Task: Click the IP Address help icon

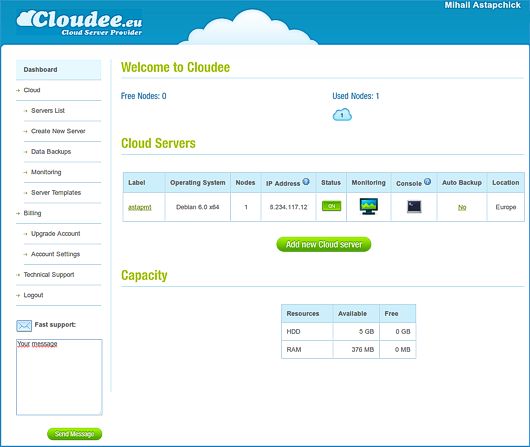Action: (x=306, y=182)
